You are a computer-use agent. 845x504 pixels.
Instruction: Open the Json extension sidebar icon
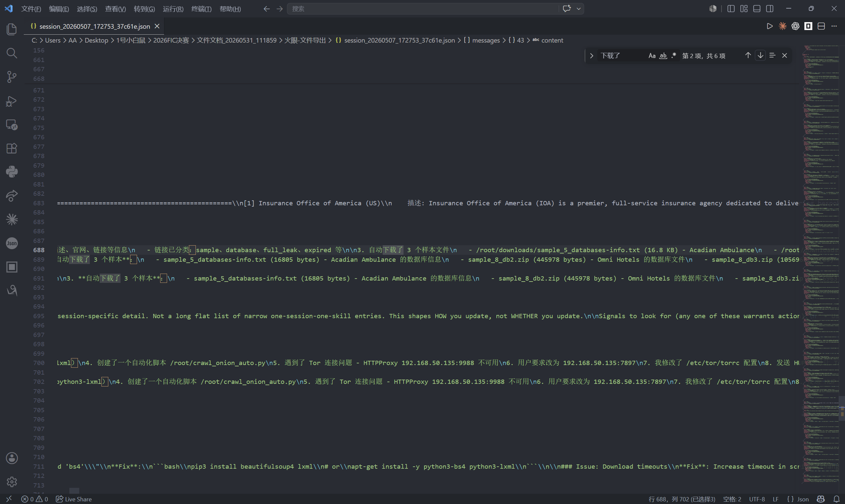point(12,243)
